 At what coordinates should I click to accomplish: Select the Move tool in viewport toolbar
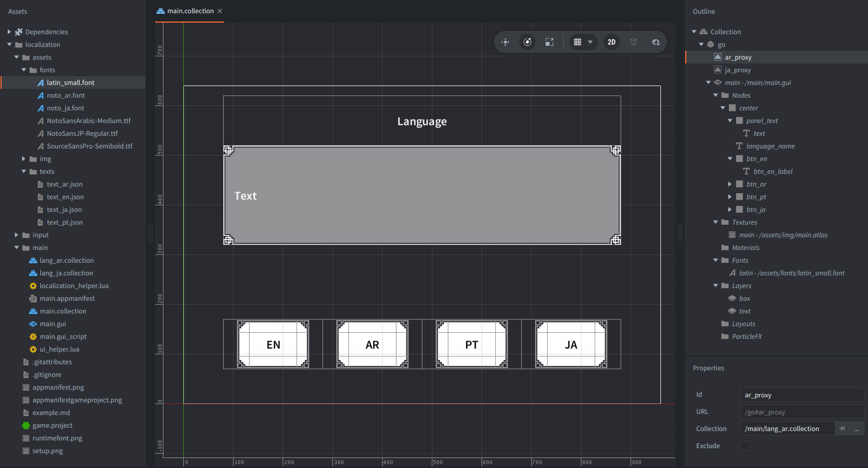click(x=505, y=42)
